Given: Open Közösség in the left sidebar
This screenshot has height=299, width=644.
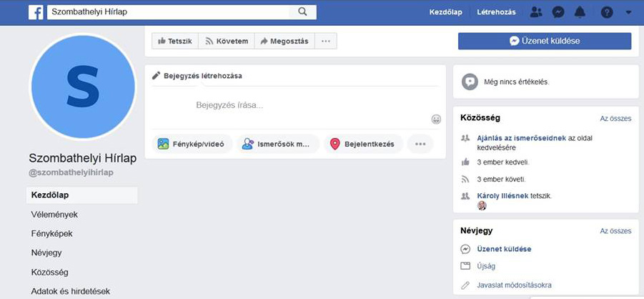Looking at the screenshot, I should 50,273.
